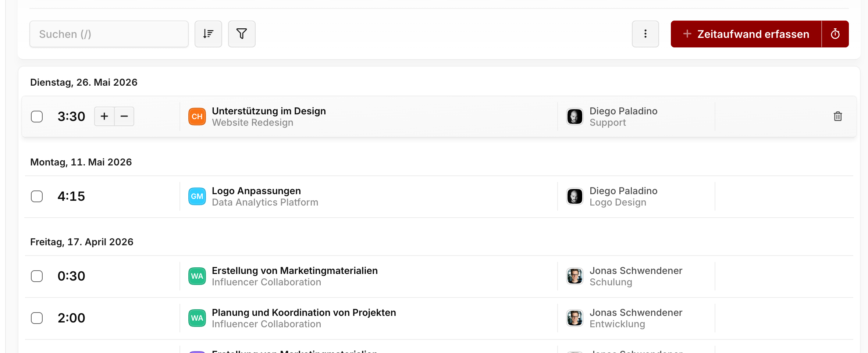This screenshot has height=353, width=868.
Task: Click the 4:15 duration value
Action: coord(71,196)
